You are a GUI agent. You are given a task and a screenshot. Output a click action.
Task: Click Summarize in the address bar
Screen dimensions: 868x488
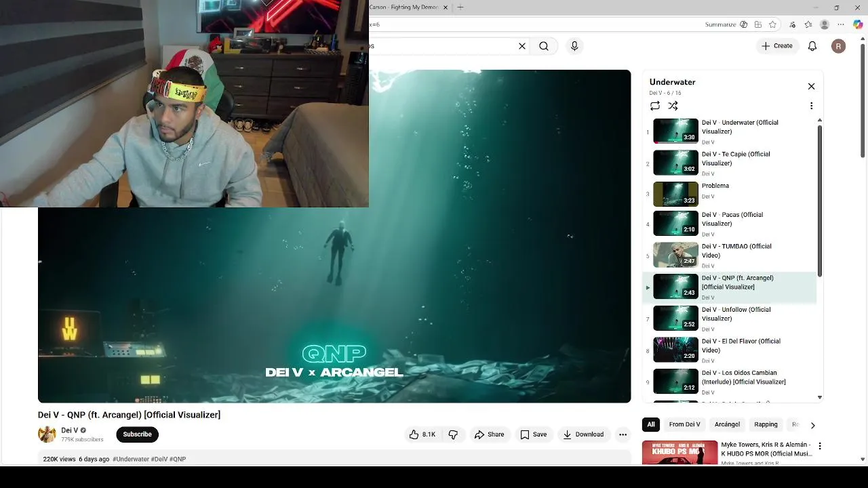tap(720, 24)
